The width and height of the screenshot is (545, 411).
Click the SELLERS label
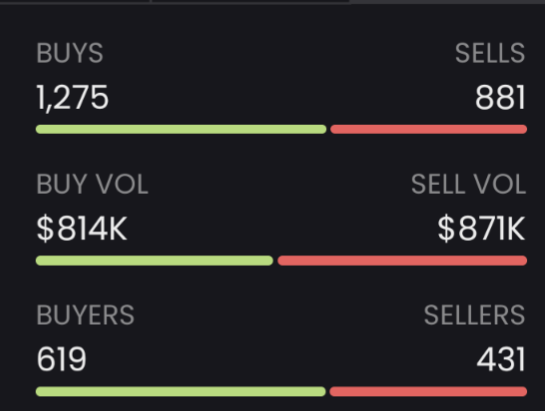474,315
